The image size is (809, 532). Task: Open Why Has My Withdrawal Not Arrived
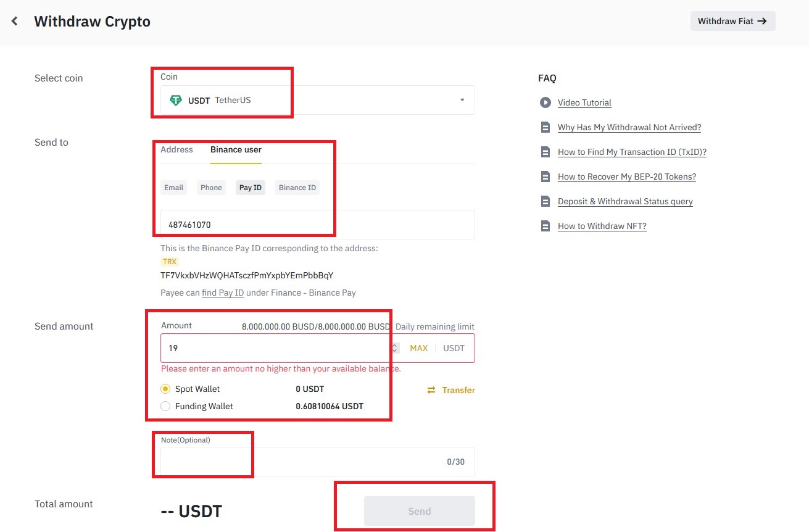(x=629, y=127)
